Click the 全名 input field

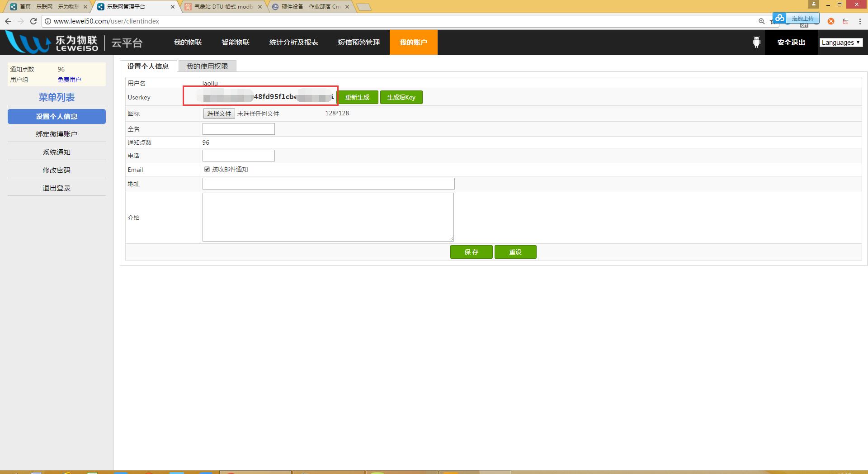pos(238,129)
